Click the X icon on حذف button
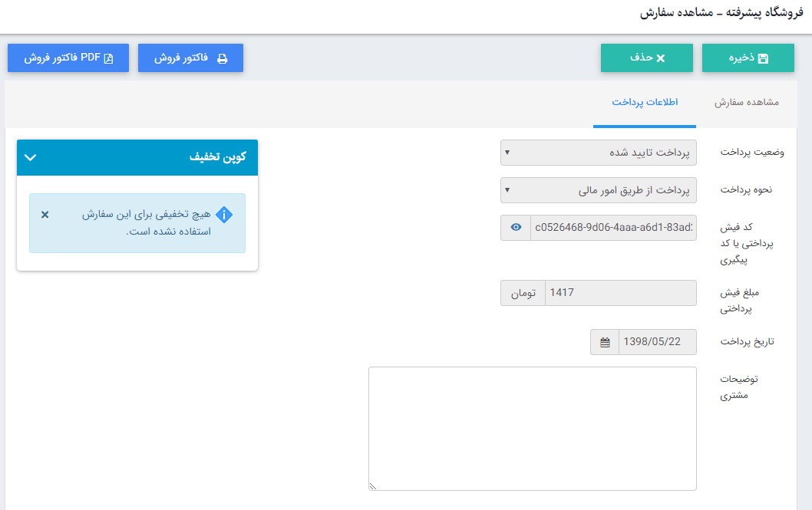This screenshot has width=812, height=510. coord(661,58)
